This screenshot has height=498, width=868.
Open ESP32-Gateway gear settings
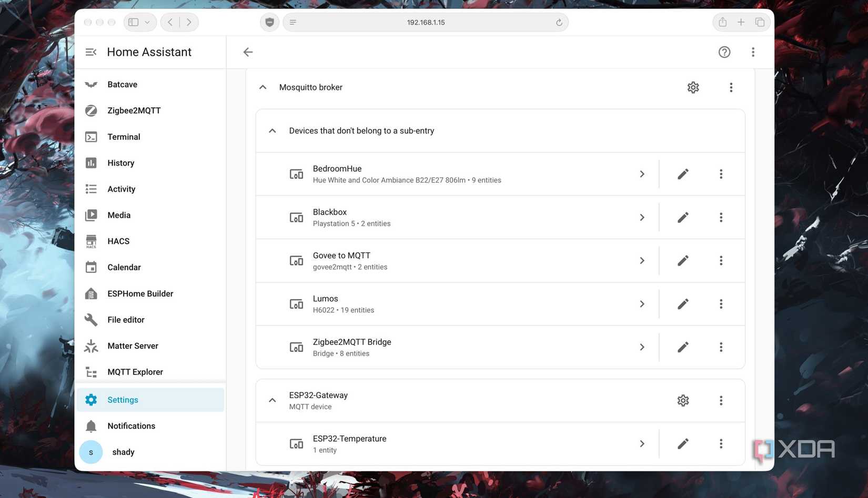click(x=683, y=401)
